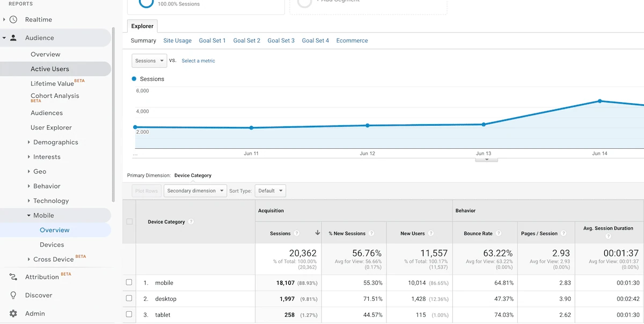
Task: Click the Realtime clock icon
Action: click(x=13, y=19)
